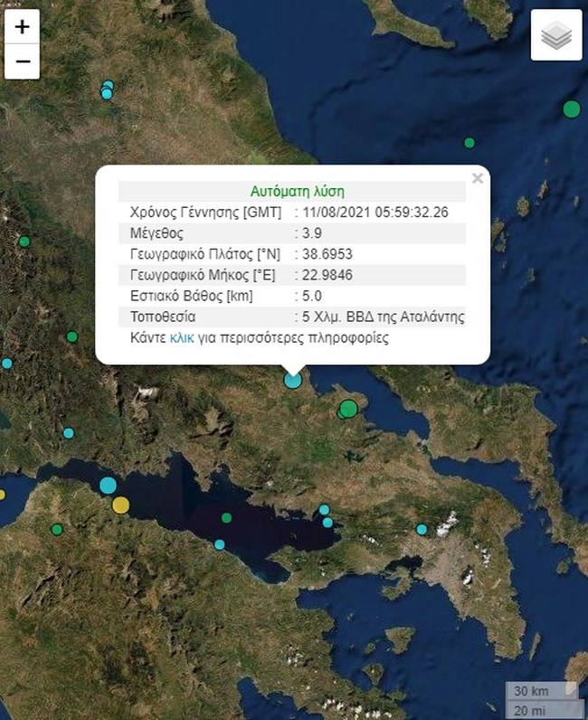The height and width of the screenshot is (720, 588).
Task: Select the cyan marker cluster below the zoom controls
Action: [x=107, y=90]
